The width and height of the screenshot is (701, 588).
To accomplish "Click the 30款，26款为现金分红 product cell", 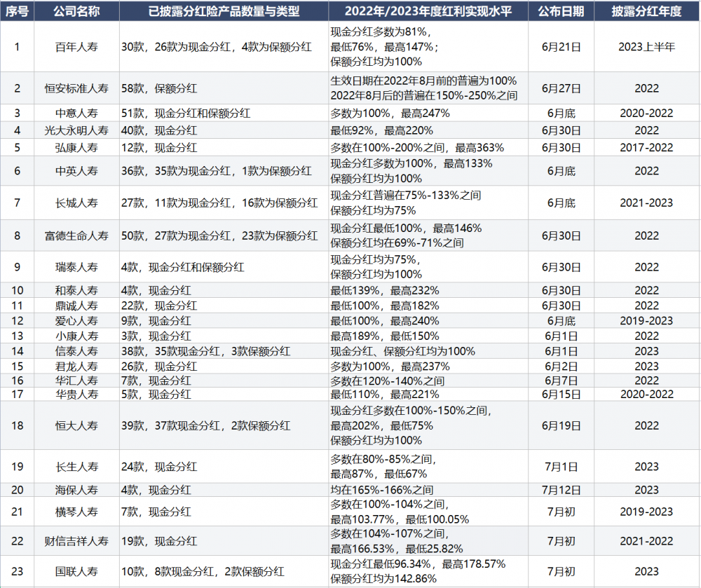I will (224, 47).
